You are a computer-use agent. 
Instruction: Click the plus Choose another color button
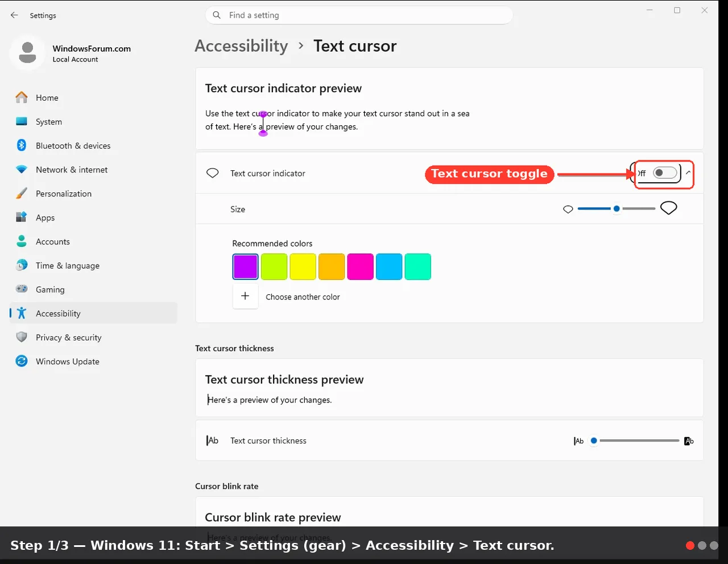pyautogui.click(x=245, y=296)
